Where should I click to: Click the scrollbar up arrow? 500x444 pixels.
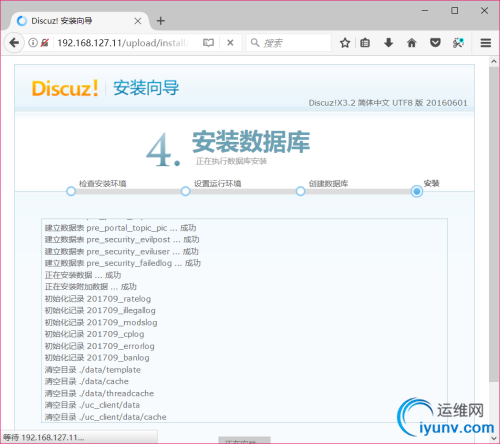494,61
